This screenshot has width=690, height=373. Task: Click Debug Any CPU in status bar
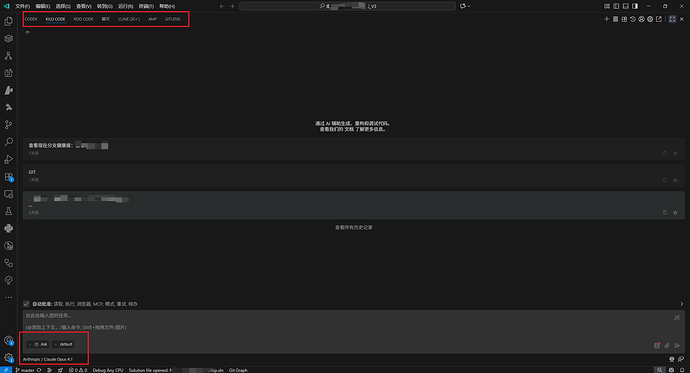[x=108, y=370]
